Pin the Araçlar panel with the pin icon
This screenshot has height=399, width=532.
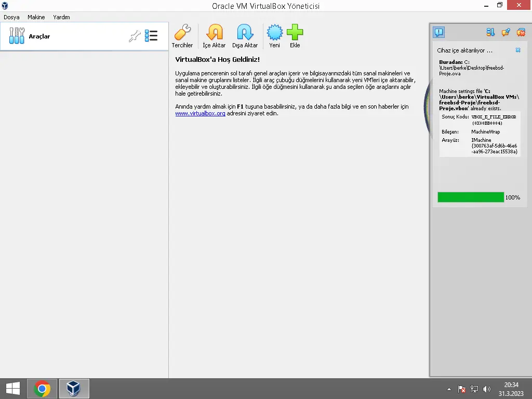click(x=135, y=36)
